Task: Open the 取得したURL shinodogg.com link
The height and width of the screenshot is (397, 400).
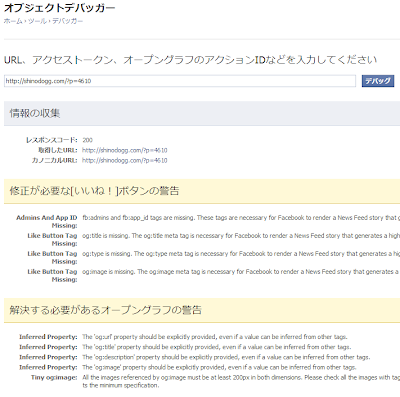Action: pyautogui.click(x=125, y=150)
